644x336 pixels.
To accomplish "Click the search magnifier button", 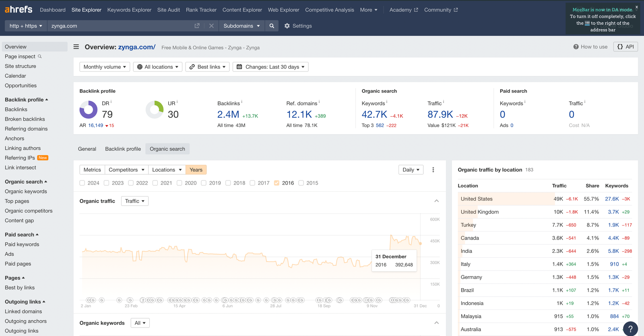I will point(272,26).
